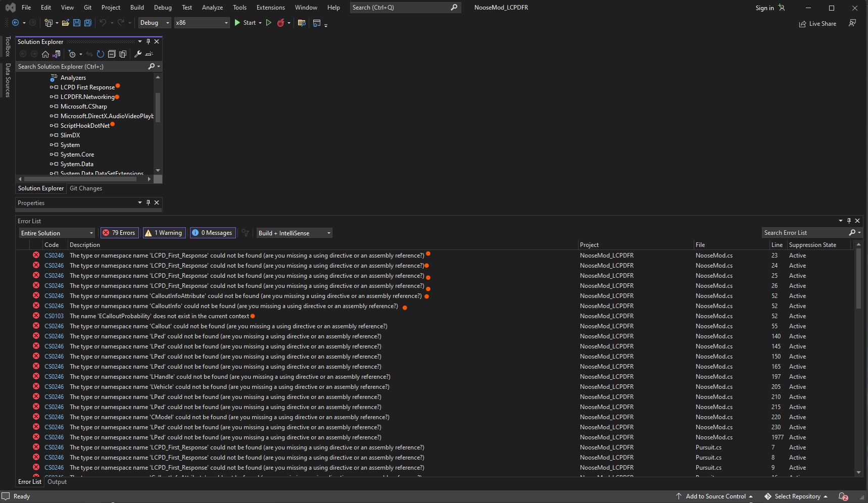Toggle the 1 Warning filter
This screenshot has height=503, width=868.
pos(164,233)
